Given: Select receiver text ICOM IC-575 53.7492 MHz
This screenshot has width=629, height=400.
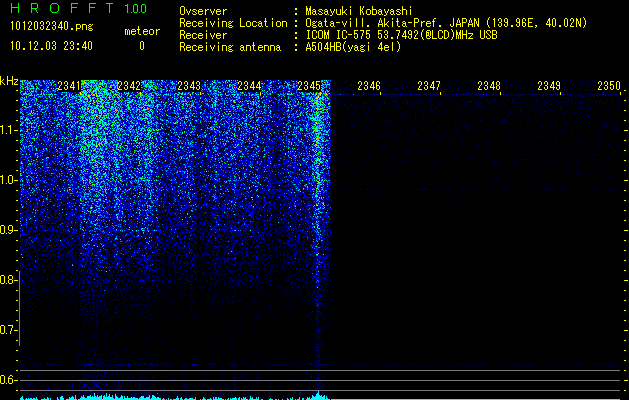Looking at the screenshot, I should [x=401, y=35].
